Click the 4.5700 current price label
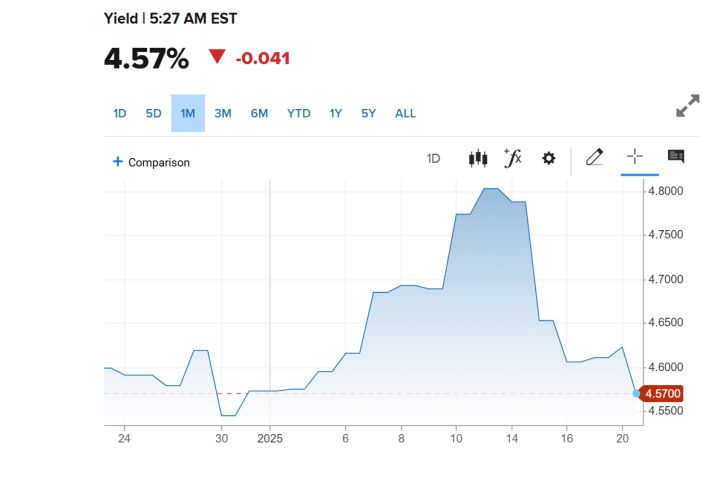Screen dimensions: 720x480 (x=664, y=394)
